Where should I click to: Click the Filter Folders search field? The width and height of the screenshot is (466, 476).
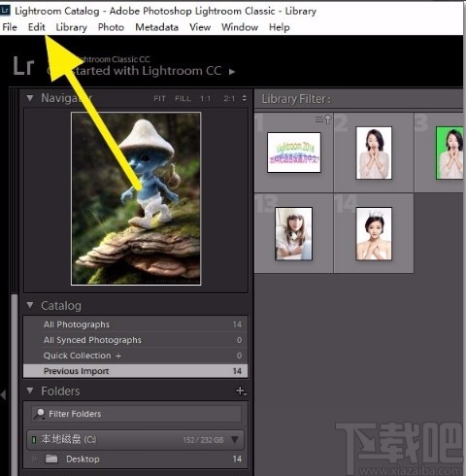click(136, 414)
